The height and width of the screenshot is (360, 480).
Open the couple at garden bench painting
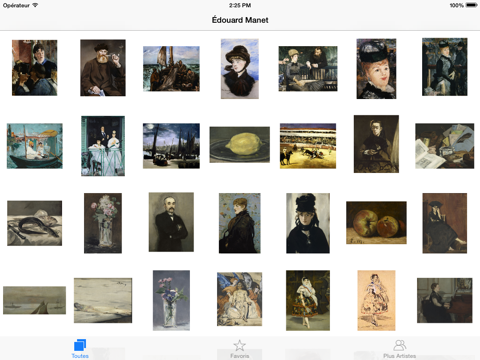coord(308,69)
